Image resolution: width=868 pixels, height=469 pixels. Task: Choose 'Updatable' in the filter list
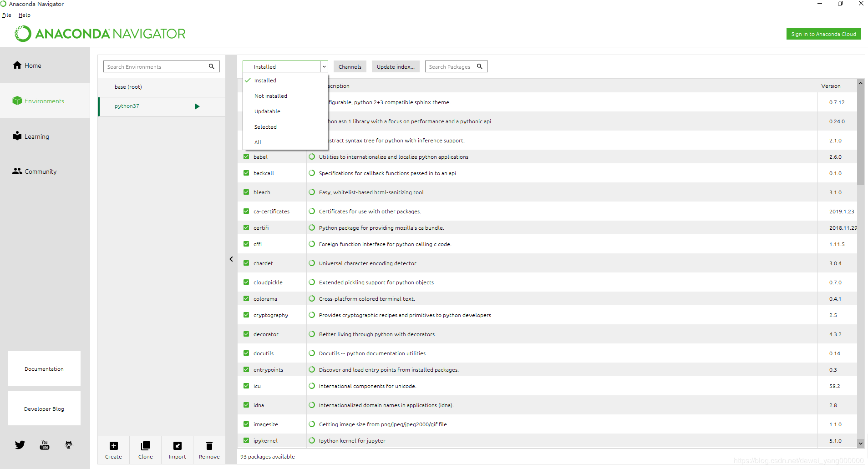[285, 111]
